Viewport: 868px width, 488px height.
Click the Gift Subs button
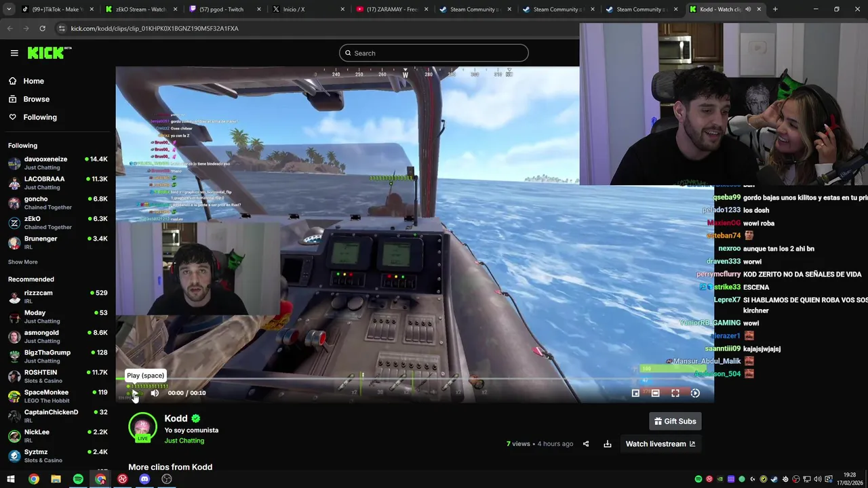click(675, 421)
